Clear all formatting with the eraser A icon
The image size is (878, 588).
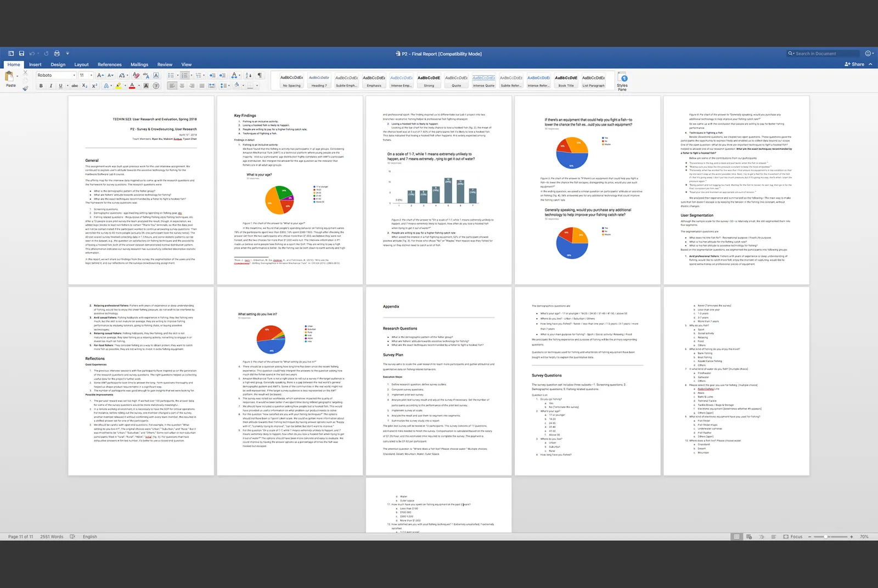point(136,75)
